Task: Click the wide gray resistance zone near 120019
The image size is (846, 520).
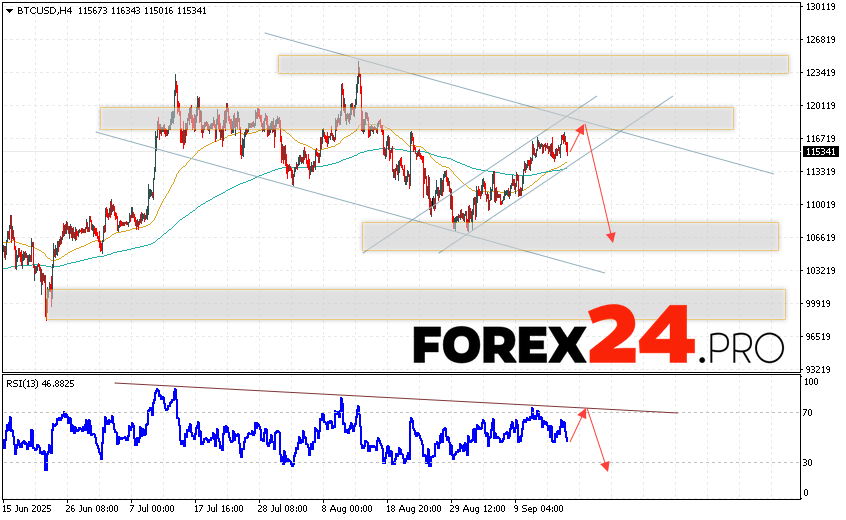Action: (415, 118)
